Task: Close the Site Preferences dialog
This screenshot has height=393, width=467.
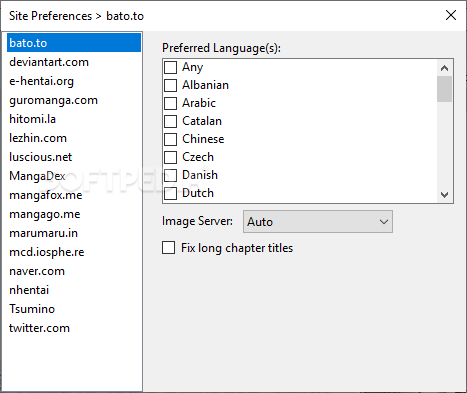Action: 451,15
